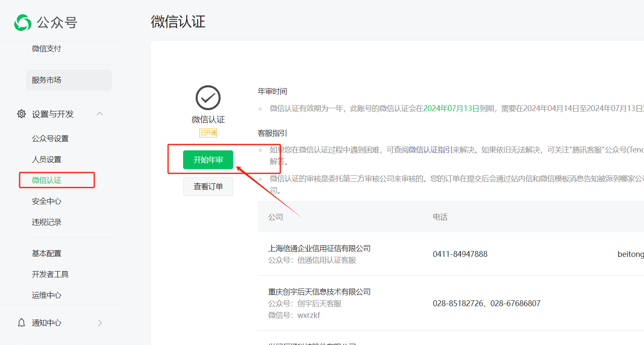Click the 电话 column header

click(440, 217)
